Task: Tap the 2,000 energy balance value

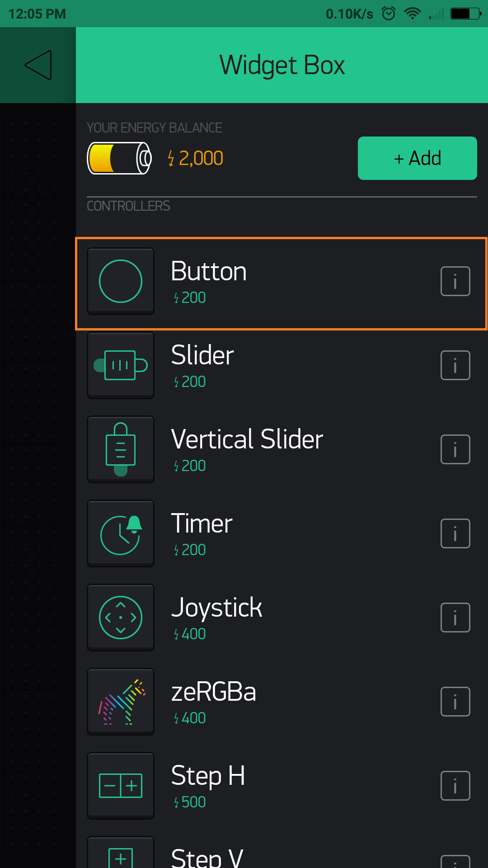Action: (x=195, y=158)
